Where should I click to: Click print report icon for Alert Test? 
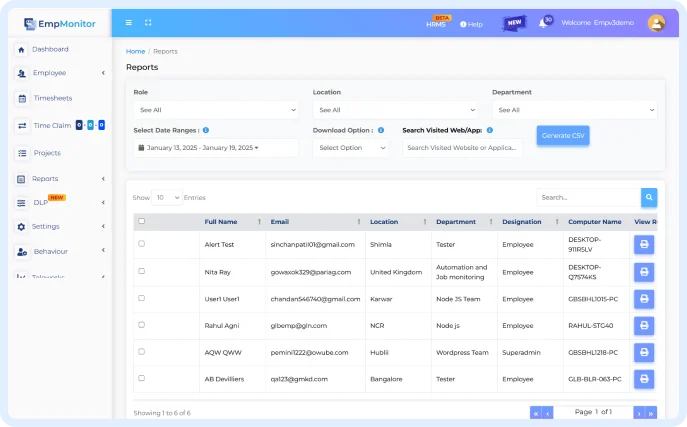(x=644, y=244)
